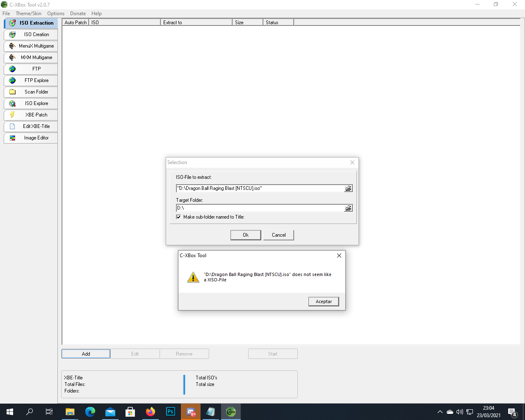Click the Ok button in Selection dialog
Screen dimensions: 525x420
pyautogui.click(x=246, y=235)
